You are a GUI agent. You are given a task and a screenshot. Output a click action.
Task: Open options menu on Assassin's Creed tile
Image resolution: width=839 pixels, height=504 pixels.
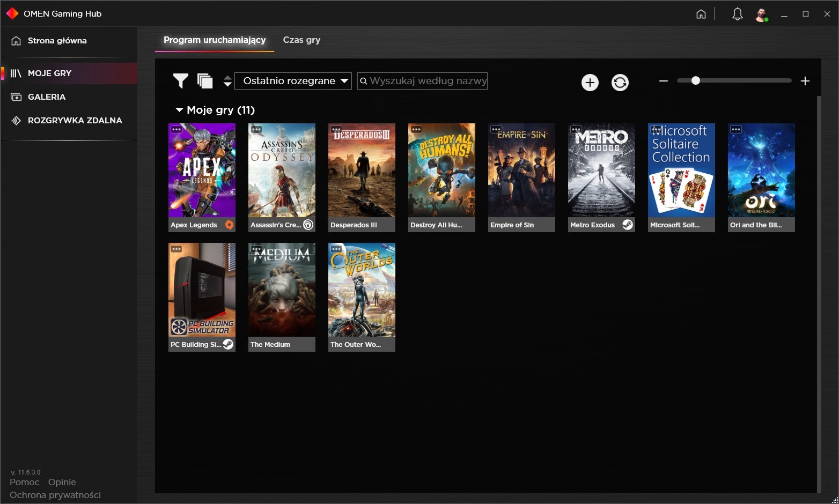256,129
